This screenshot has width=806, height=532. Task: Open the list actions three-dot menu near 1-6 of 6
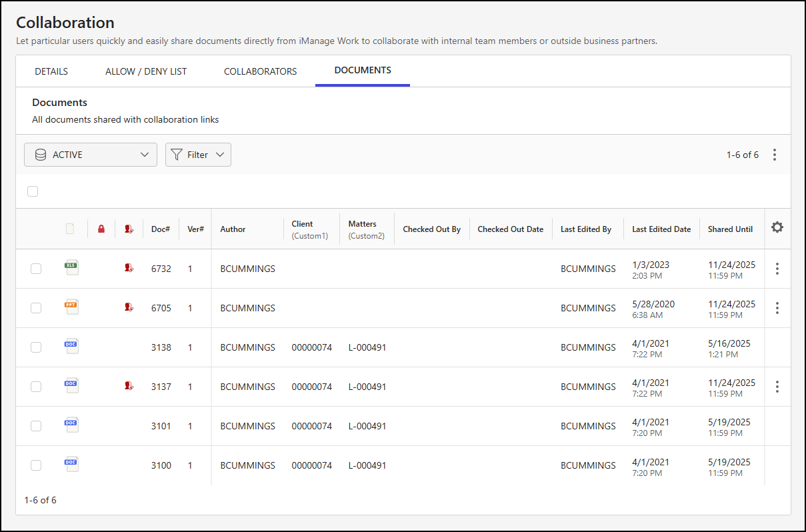[775, 154]
